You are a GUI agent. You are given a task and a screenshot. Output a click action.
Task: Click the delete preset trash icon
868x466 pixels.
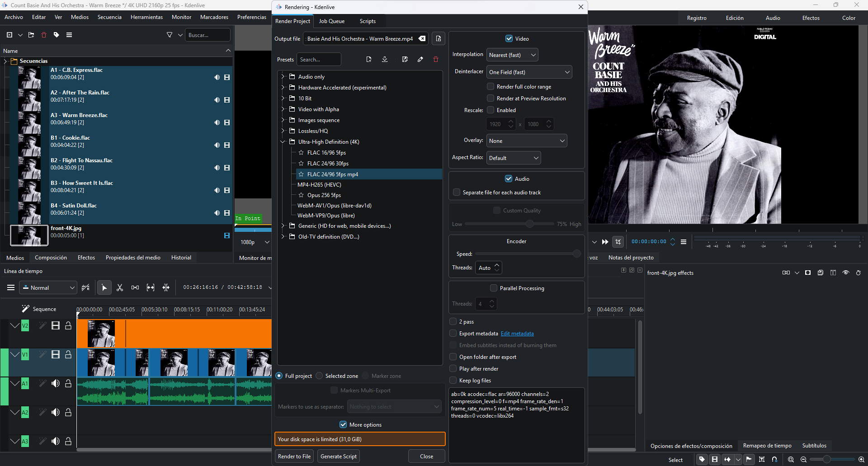point(435,60)
